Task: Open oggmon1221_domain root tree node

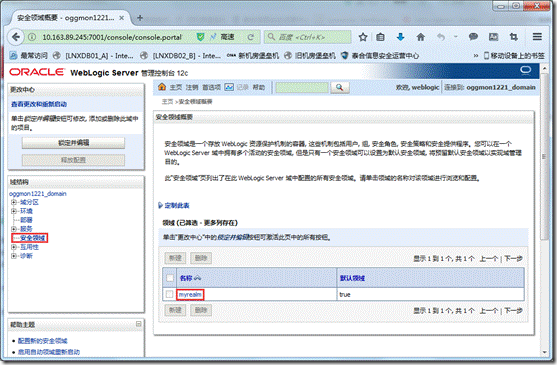Action: 38,194
